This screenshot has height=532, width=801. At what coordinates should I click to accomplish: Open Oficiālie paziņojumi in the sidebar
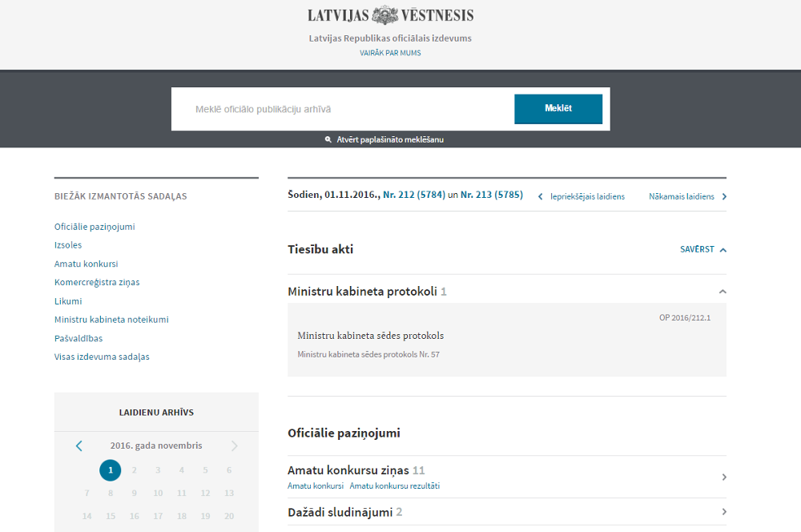[95, 227]
